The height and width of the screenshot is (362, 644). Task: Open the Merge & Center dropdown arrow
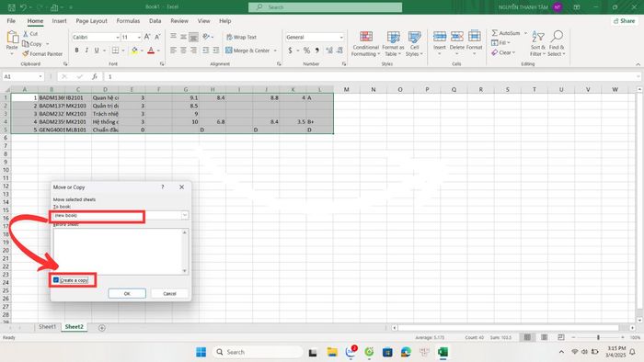(275, 51)
